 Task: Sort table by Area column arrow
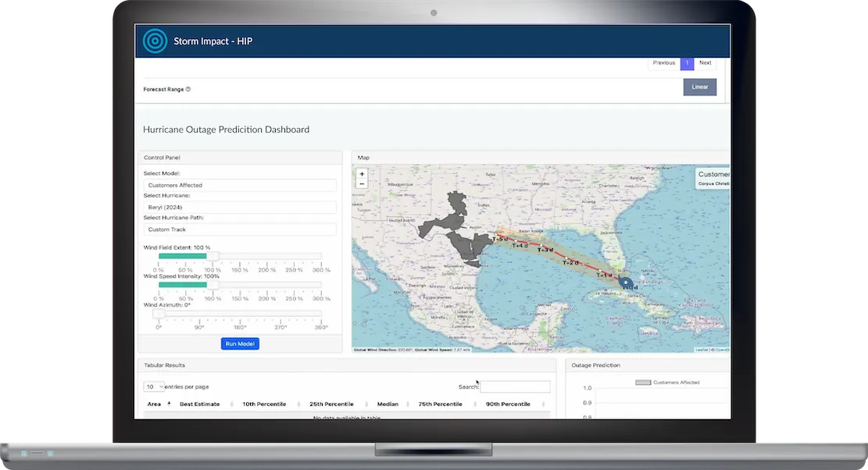169,404
